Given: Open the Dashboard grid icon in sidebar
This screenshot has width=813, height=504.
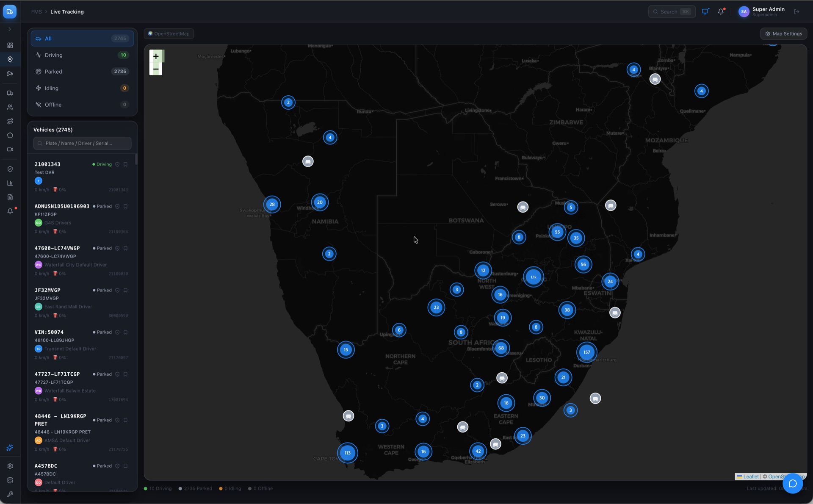Looking at the screenshot, I should 10,45.
